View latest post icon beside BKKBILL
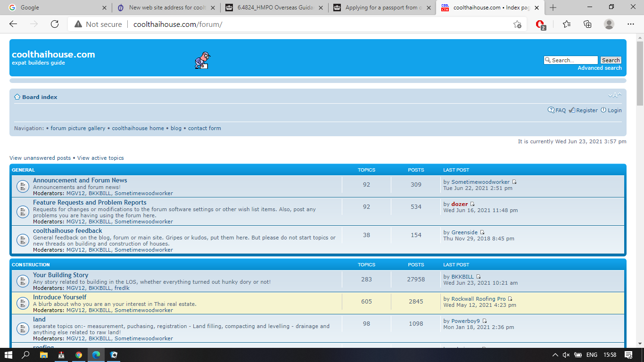Image resolution: width=644 pixels, height=362 pixels. click(478, 277)
